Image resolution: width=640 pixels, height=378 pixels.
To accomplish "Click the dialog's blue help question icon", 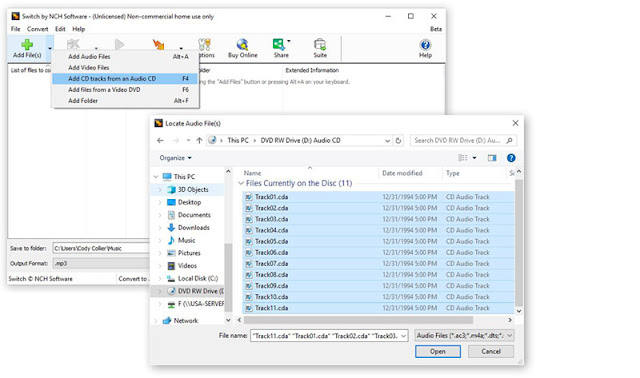I will [x=511, y=158].
